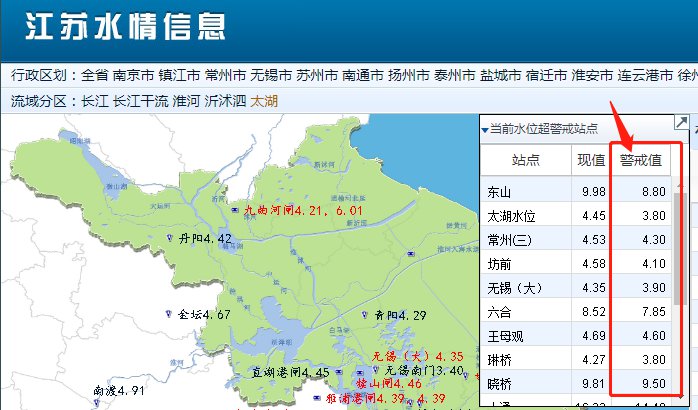Select 全省 administrative region
This screenshot has height=410, width=698.
[x=94, y=75]
